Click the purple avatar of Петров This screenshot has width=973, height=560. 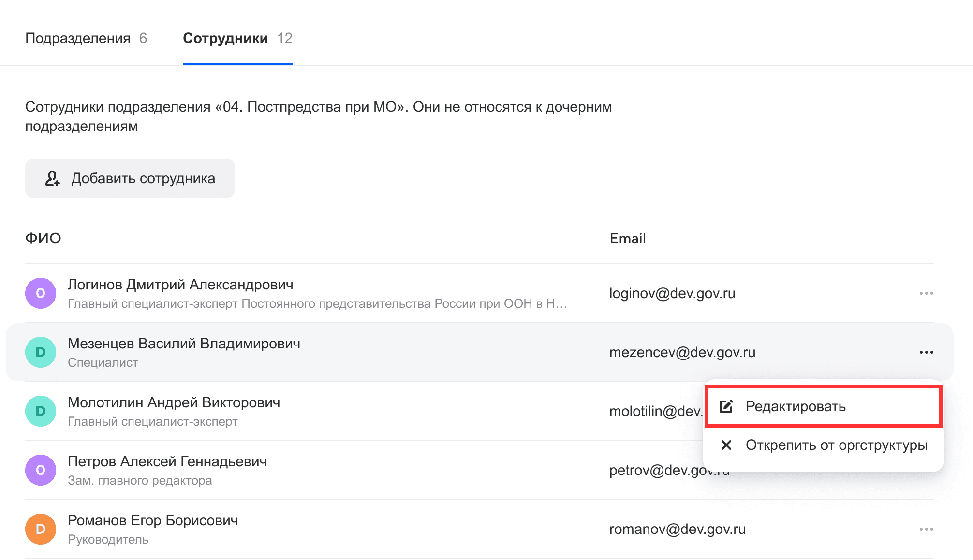(x=41, y=470)
